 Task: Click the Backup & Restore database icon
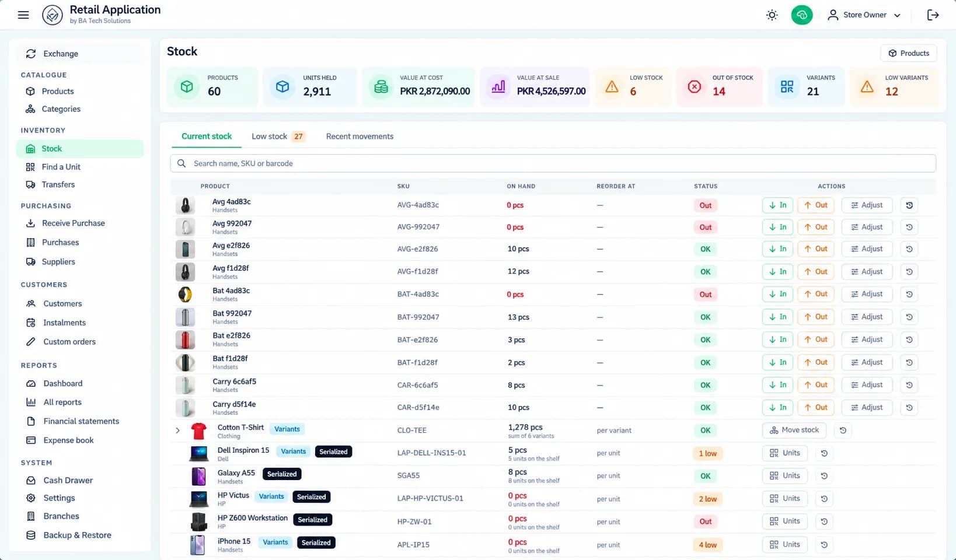coord(31,535)
